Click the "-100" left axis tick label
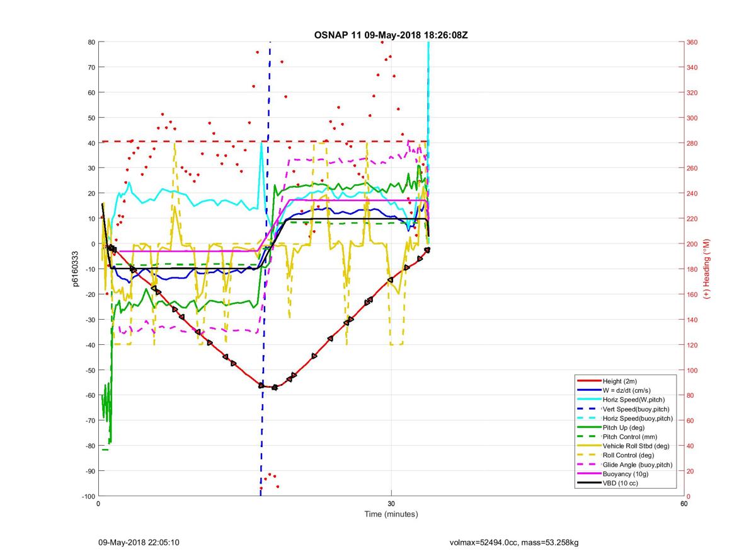This screenshot has height=558, width=756. click(88, 496)
